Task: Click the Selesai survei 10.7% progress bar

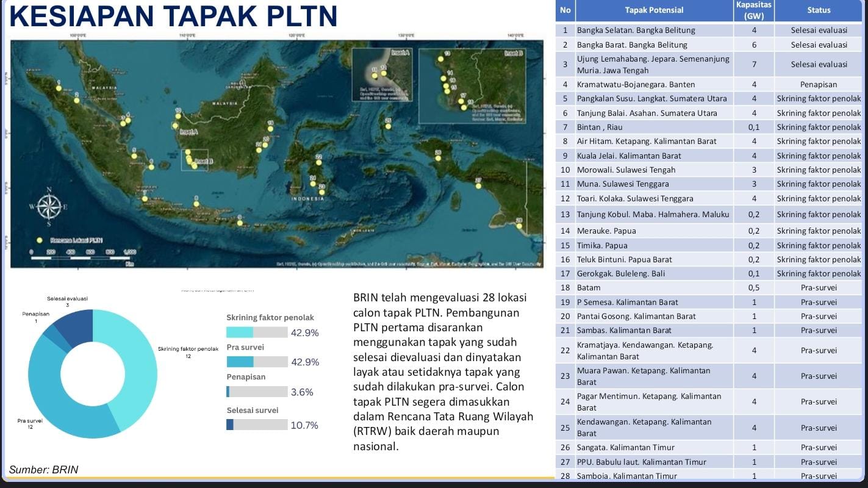Action: click(x=257, y=425)
